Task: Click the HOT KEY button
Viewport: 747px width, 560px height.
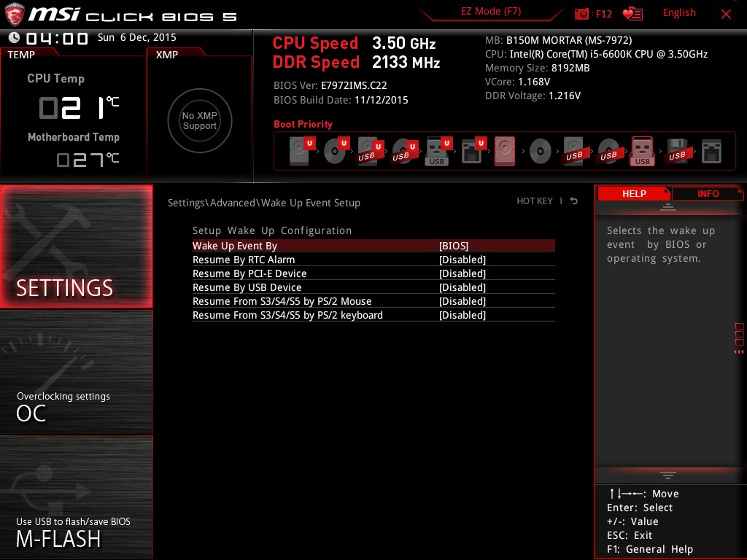Action: pos(535,201)
